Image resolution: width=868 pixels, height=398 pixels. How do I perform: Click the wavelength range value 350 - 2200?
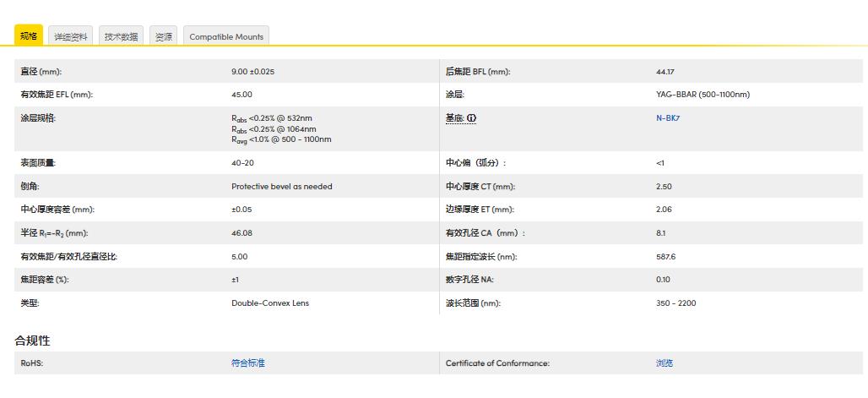[675, 303]
